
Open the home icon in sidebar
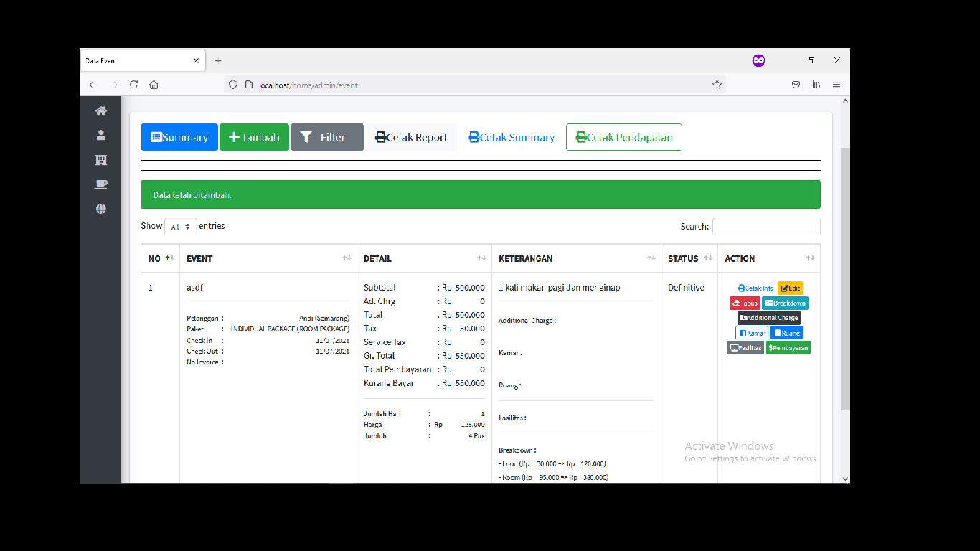coord(101,110)
